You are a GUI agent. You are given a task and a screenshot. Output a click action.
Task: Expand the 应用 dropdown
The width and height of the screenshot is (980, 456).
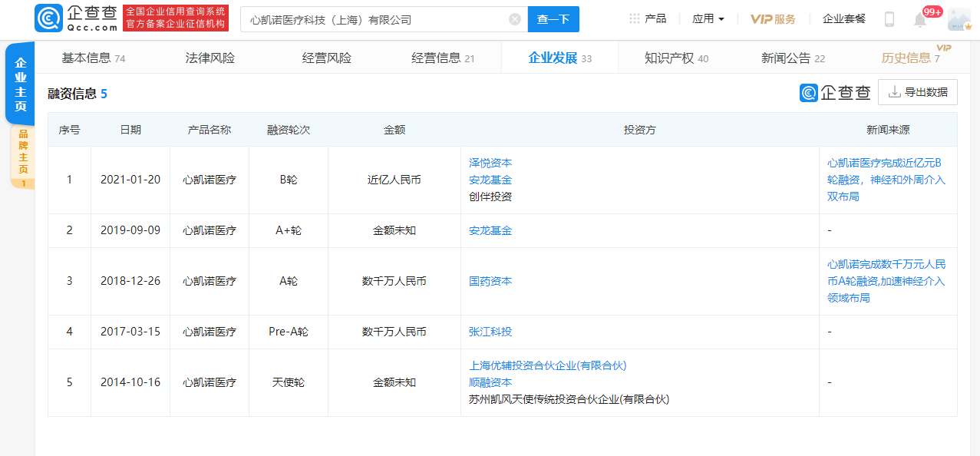point(708,18)
